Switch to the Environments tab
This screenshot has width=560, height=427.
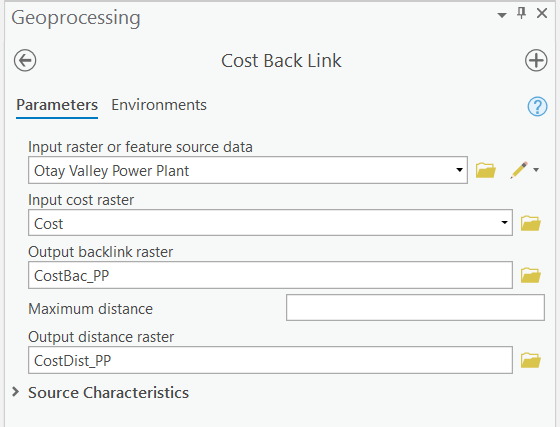159,105
